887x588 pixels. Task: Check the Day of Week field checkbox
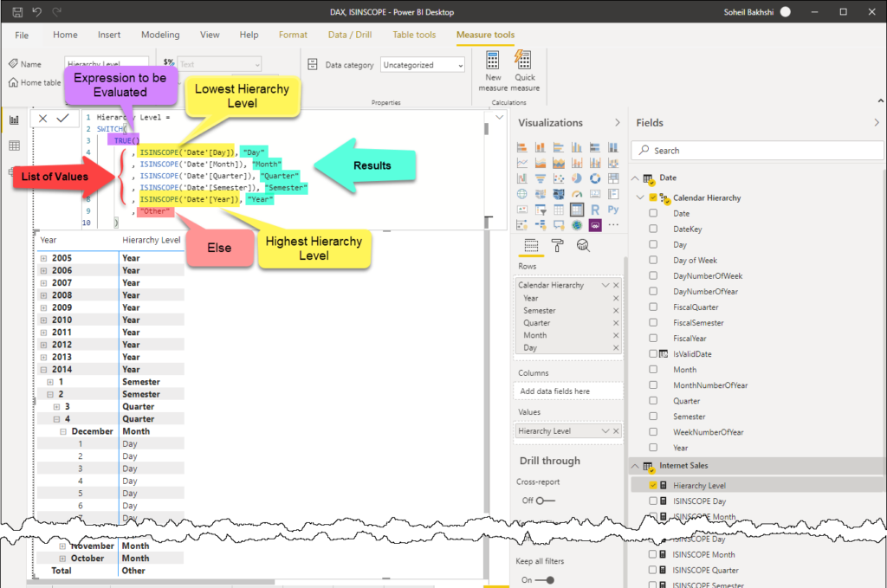coord(653,260)
